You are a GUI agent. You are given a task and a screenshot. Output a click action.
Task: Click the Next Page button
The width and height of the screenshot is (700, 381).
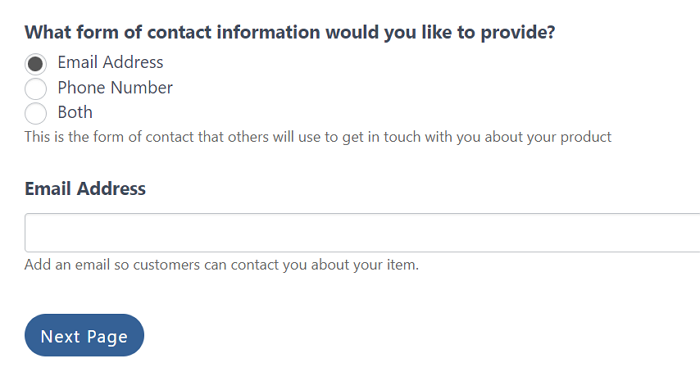pos(84,335)
